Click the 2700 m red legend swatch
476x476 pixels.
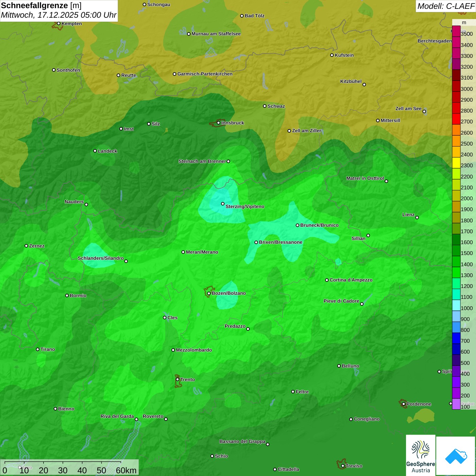456,119
